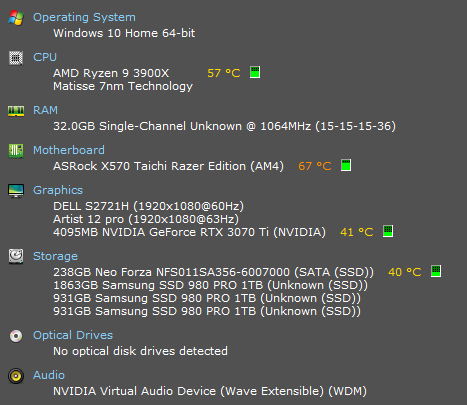Click the Graphics monitor icon
The height and width of the screenshot is (405, 467).
click(x=16, y=191)
